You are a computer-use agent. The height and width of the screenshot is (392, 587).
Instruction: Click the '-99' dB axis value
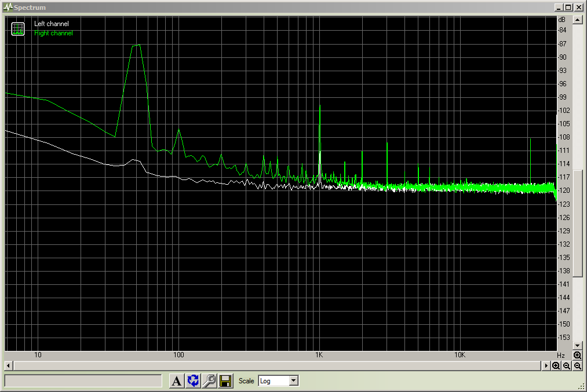click(562, 97)
